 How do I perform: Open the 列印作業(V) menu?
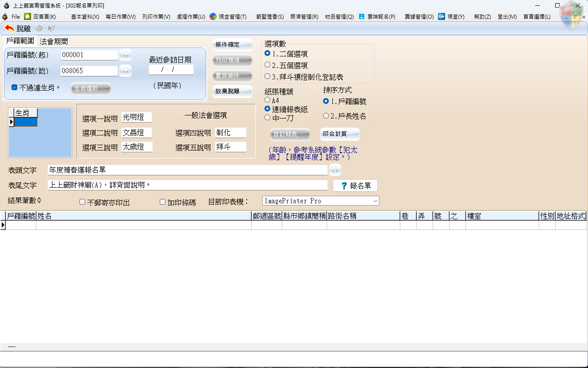pos(156,16)
